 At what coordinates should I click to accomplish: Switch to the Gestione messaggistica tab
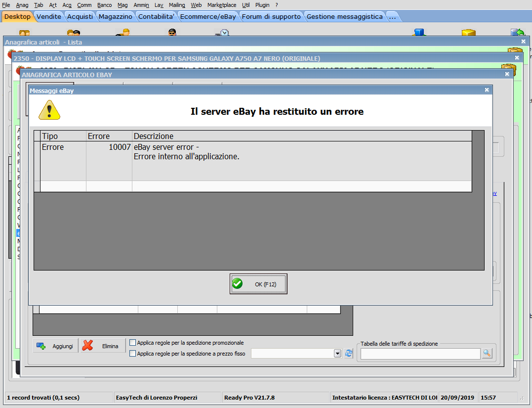pos(344,16)
